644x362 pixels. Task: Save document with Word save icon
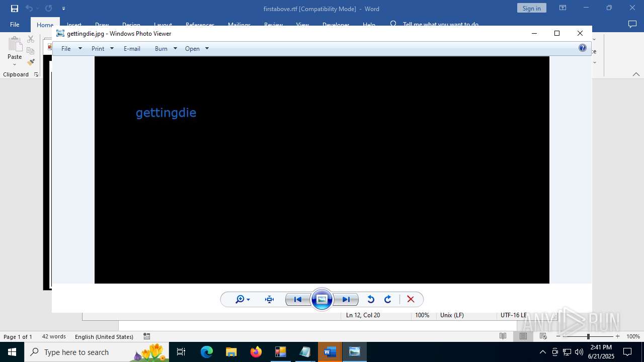click(x=15, y=9)
